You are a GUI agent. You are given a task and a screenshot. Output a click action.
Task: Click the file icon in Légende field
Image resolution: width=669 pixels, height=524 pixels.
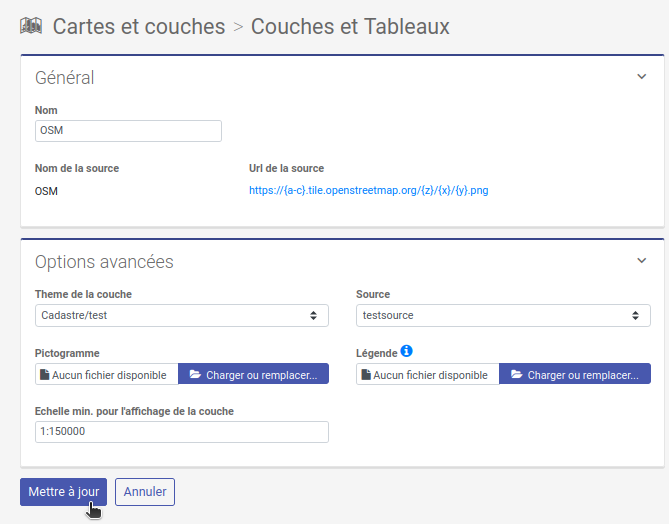pyautogui.click(x=366, y=375)
